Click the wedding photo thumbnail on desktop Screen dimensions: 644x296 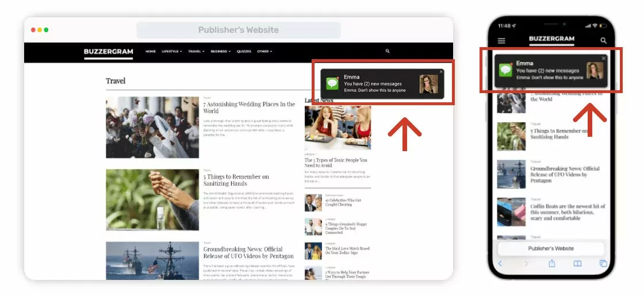[152, 127]
